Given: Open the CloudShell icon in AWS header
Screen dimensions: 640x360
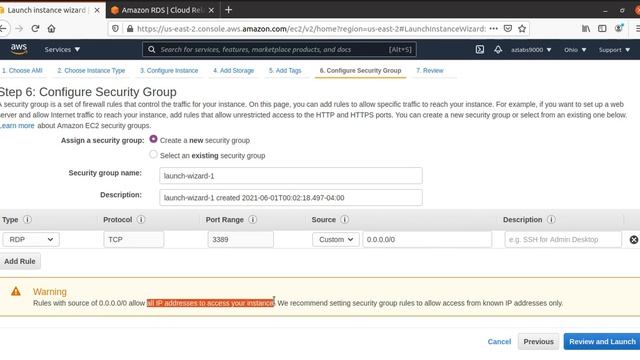Looking at the screenshot, I should 480,49.
